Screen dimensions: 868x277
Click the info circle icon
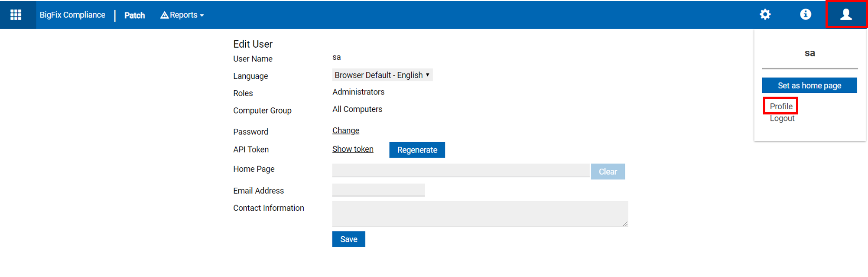tap(805, 14)
